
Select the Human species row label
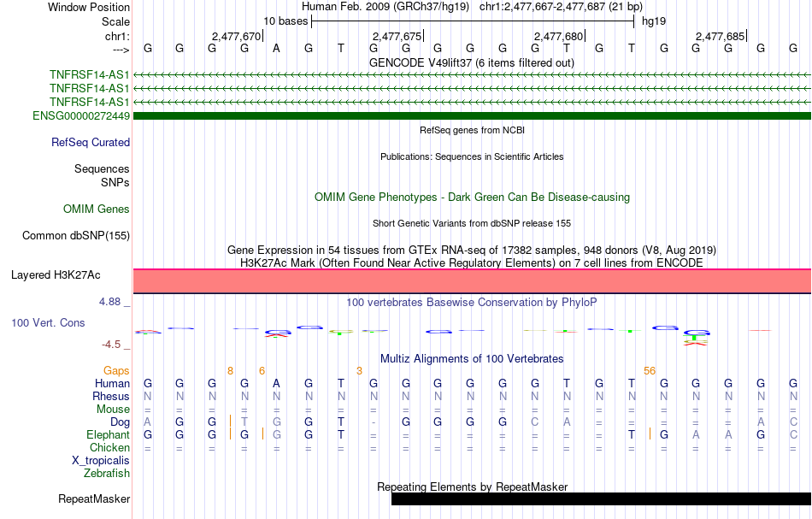112,383
